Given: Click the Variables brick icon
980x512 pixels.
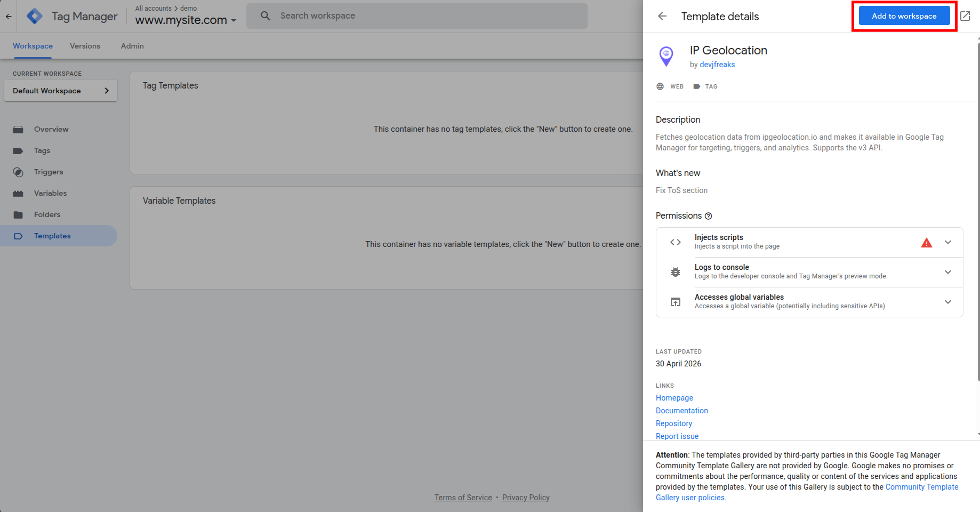Looking at the screenshot, I should click(18, 194).
